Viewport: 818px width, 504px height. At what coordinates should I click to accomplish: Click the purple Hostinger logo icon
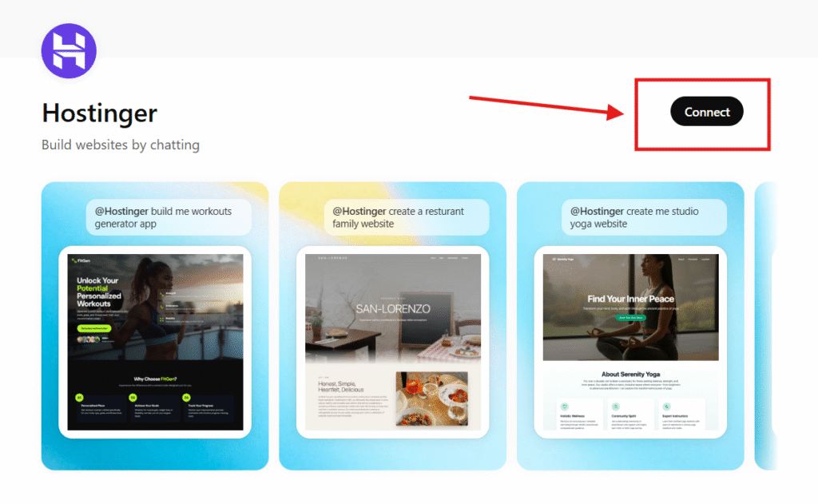click(x=69, y=50)
